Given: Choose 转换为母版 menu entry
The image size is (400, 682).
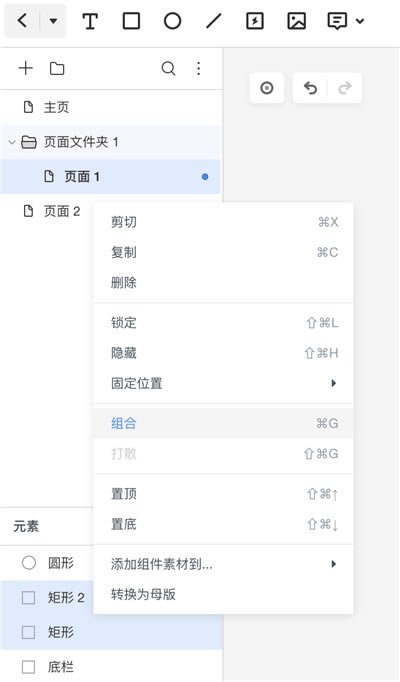Looking at the screenshot, I should coord(223,594).
